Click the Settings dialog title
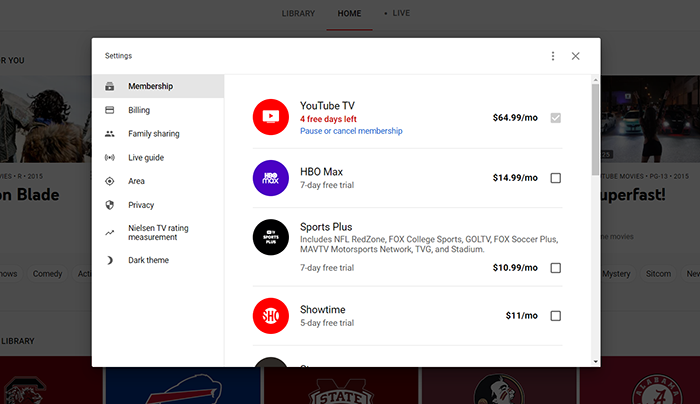Image resolution: width=700 pixels, height=404 pixels. point(118,56)
